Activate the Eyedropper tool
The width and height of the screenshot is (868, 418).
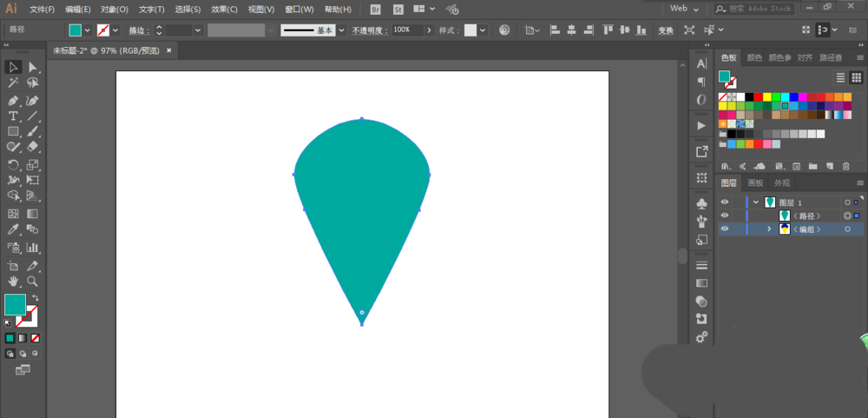(13, 230)
